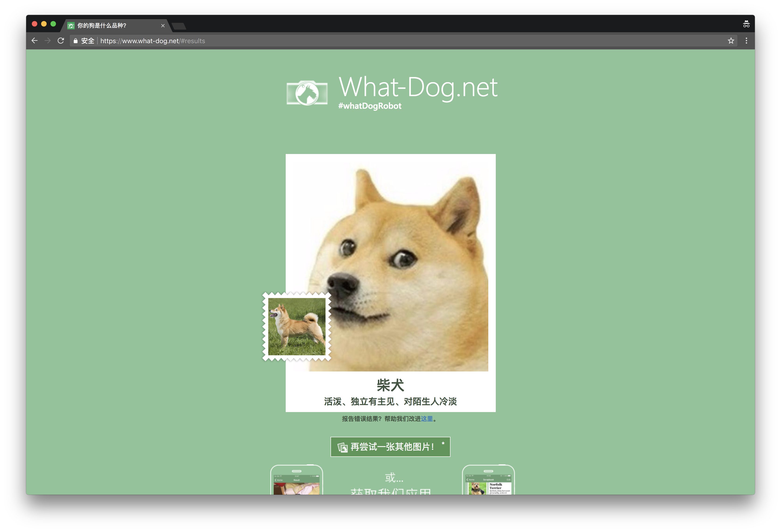Open a new tab
The height and width of the screenshot is (532, 781).
[x=179, y=26]
